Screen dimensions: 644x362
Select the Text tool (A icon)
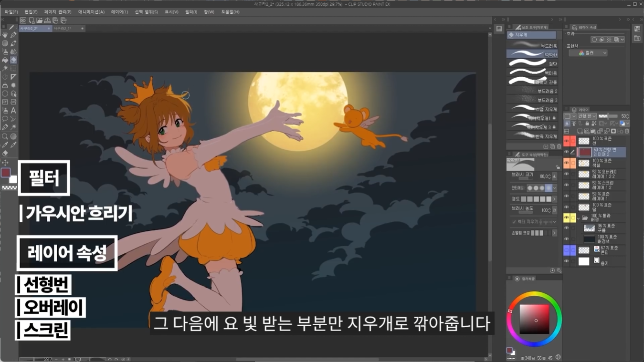pyautogui.click(x=13, y=110)
